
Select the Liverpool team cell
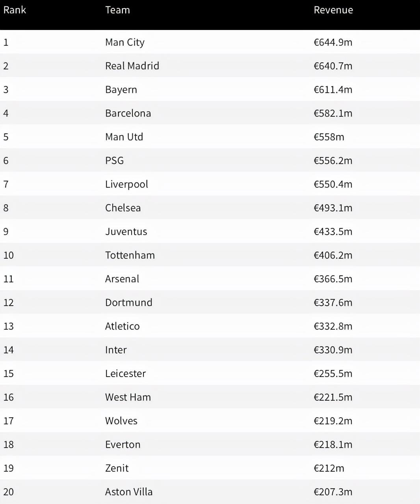click(126, 184)
